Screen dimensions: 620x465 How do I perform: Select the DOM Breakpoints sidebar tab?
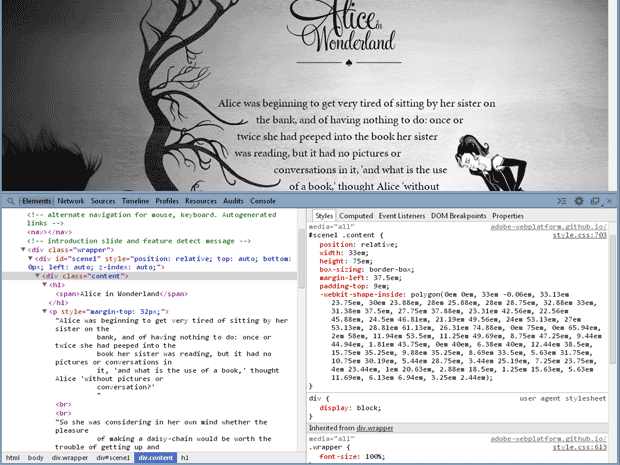pyautogui.click(x=458, y=216)
